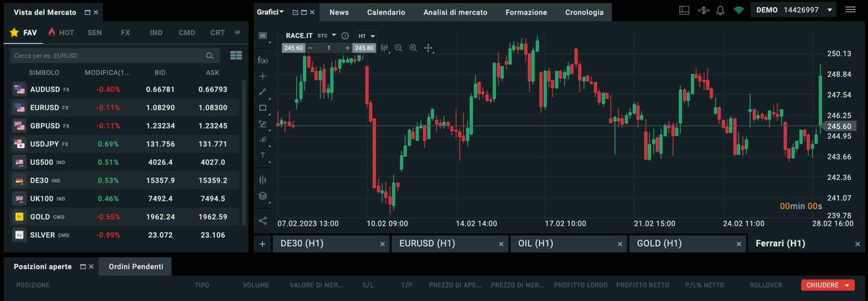The width and height of the screenshot is (868, 301).
Task: Click the 245.80 buy price button
Action: (x=364, y=48)
